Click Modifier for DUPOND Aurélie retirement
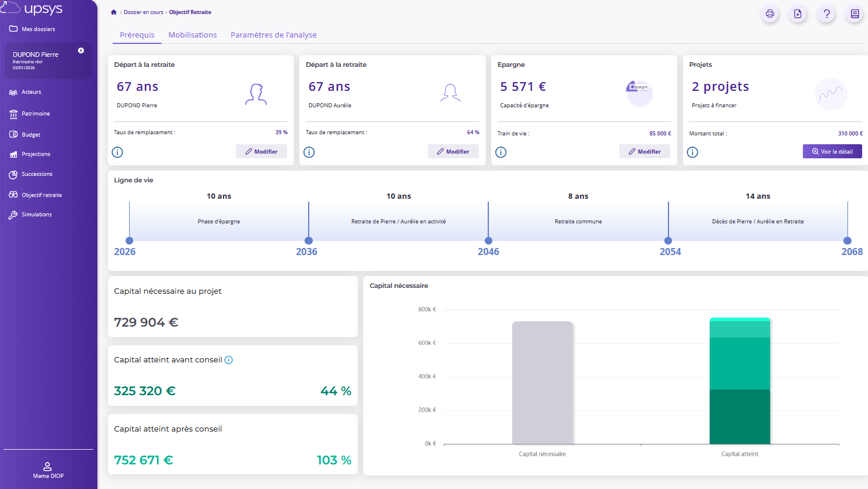This screenshot has height=489, width=868. (453, 151)
